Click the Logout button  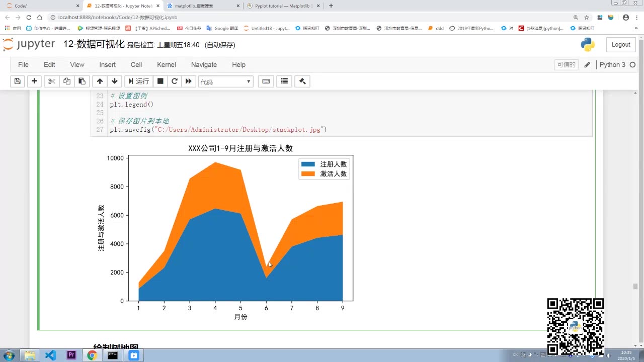coord(621,45)
